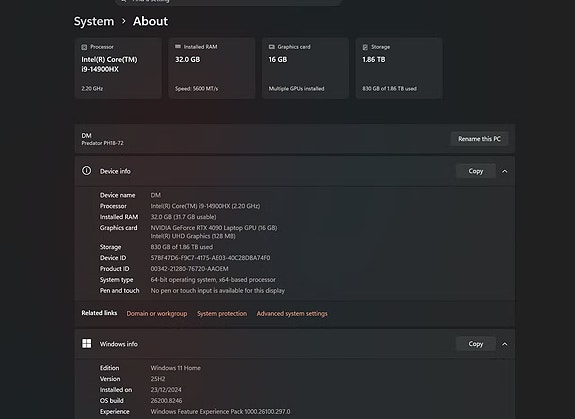Click the Windows logo icon
The height and width of the screenshot is (419, 575).
click(87, 343)
